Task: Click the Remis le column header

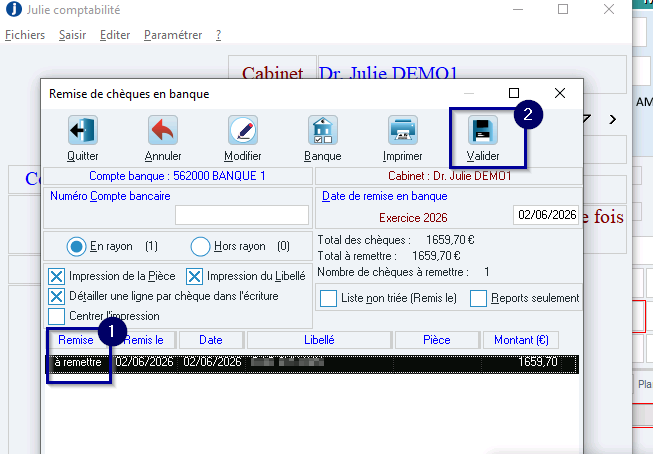Action: pos(144,340)
